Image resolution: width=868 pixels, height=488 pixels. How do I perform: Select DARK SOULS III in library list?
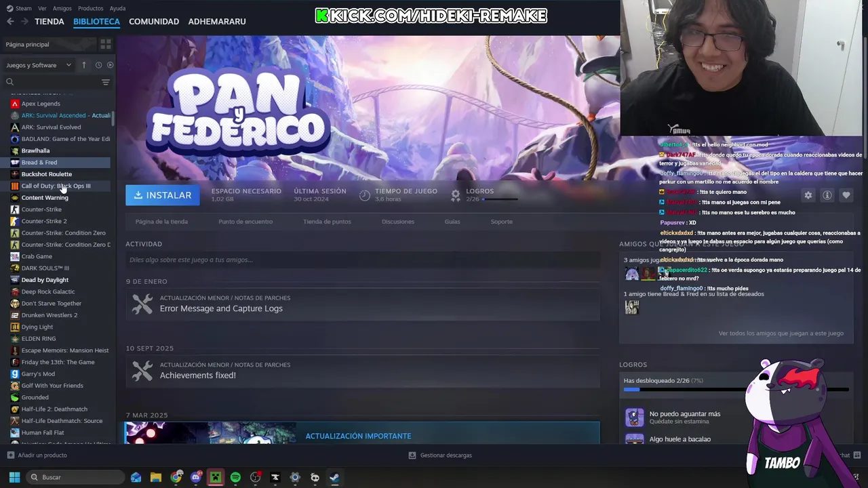[x=45, y=268]
